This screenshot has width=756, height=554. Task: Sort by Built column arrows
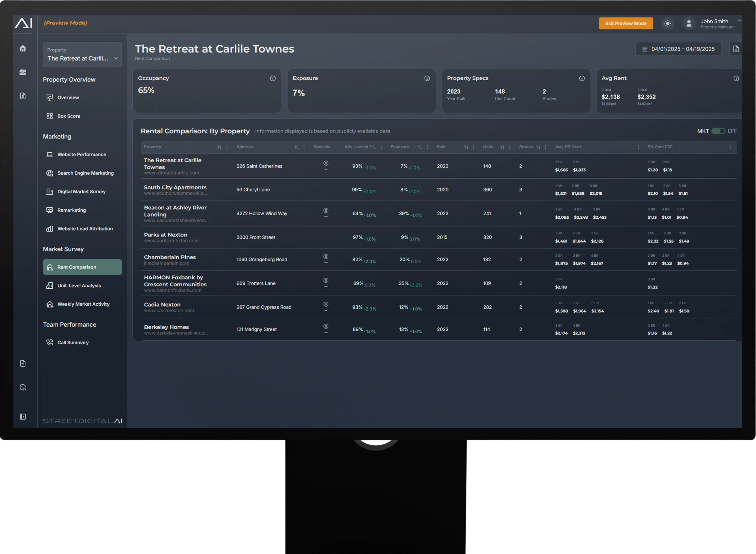(466, 147)
